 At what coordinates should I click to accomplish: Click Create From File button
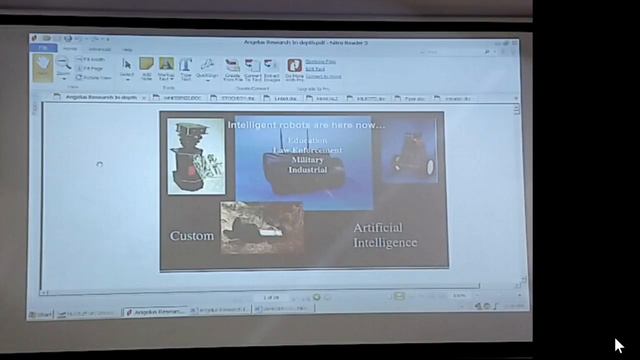(233, 69)
